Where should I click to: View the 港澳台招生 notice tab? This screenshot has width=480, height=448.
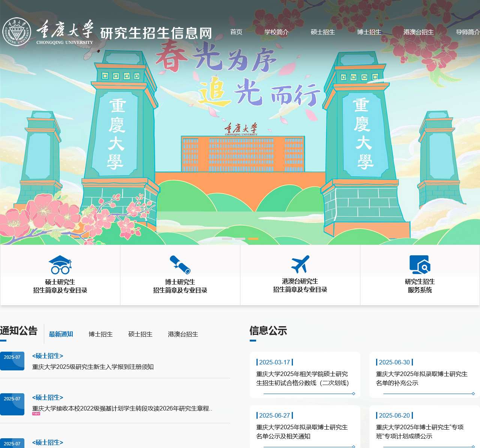point(183,334)
